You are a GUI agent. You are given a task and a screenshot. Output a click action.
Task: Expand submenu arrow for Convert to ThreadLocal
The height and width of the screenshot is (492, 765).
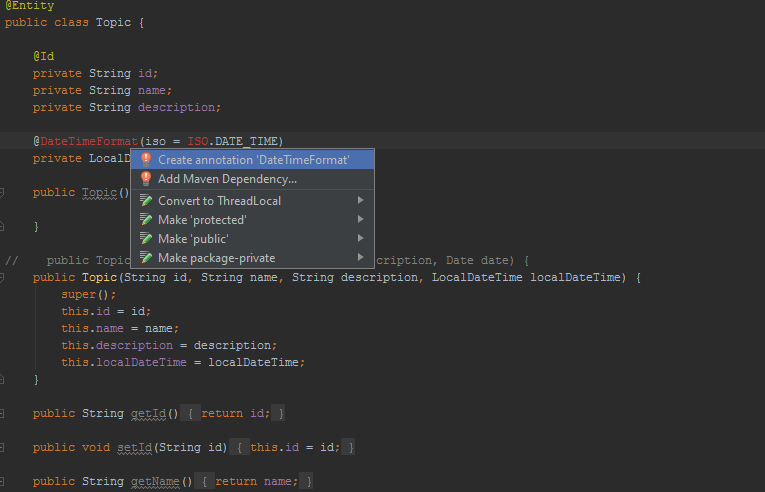coord(361,200)
